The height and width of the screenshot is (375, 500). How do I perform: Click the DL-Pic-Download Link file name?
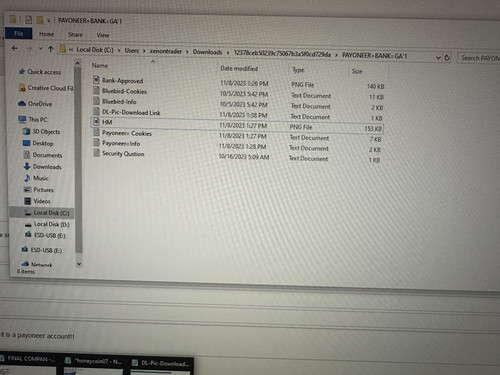click(x=131, y=112)
